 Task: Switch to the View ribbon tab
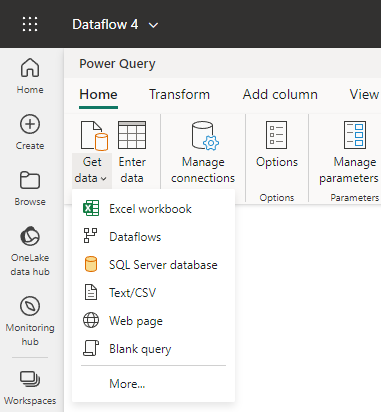[x=364, y=95]
